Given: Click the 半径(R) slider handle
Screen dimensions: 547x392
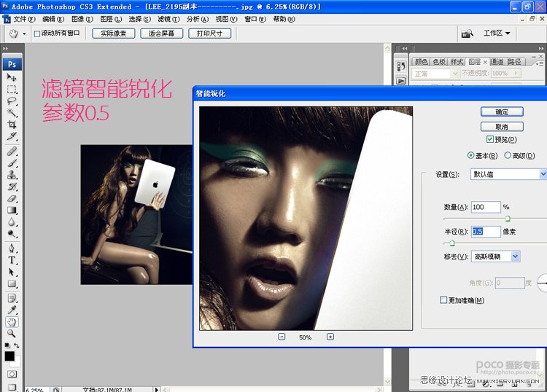Looking at the screenshot, I should (451, 243).
